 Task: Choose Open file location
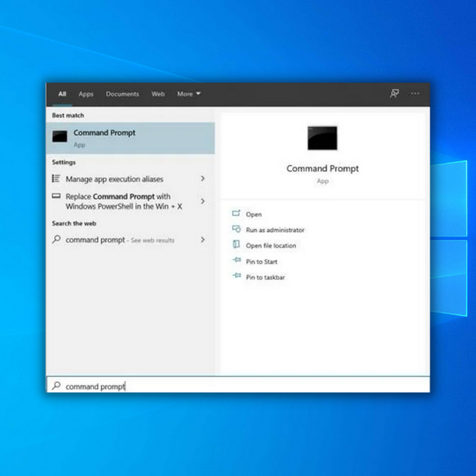(x=271, y=245)
